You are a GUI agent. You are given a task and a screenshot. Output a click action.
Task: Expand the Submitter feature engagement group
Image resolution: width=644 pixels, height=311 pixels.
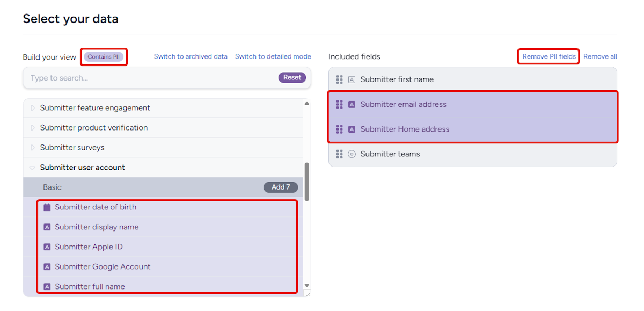[32, 108]
